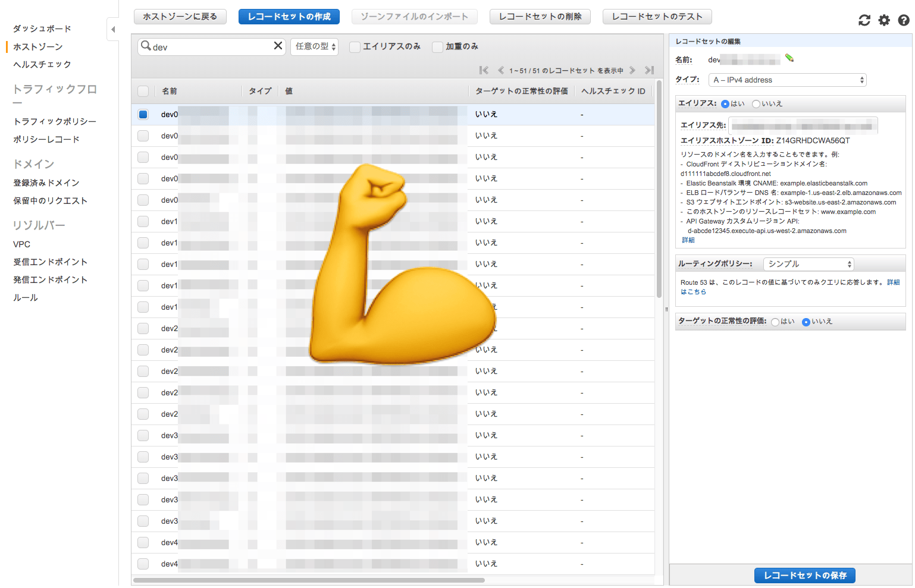Image resolution: width=915 pixels, height=588 pixels.
Task: Enable the エイリアスのみ checkbox
Action: (x=355, y=47)
